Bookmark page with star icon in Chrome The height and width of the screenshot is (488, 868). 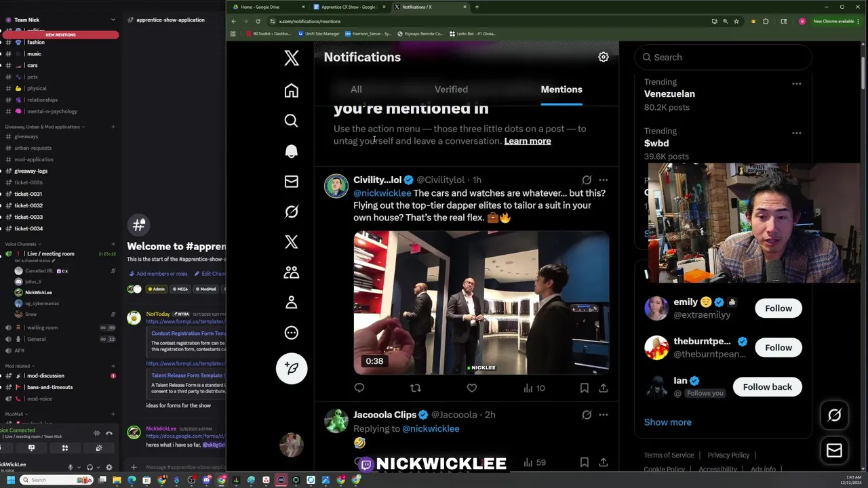tap(736, 21)
